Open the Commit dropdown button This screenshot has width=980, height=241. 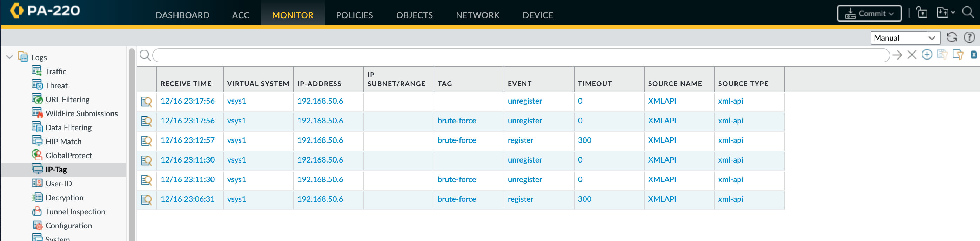point(869,14)
